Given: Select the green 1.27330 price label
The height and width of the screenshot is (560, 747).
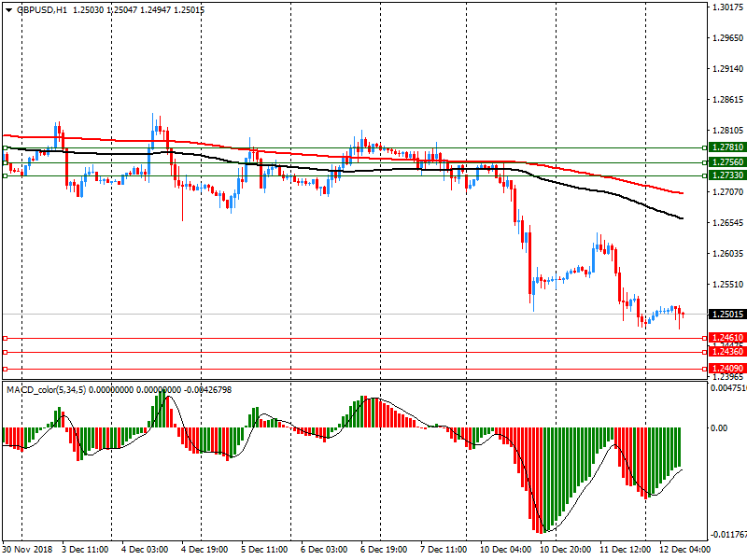Looking at the screenshot, I should tap(726, 175).
